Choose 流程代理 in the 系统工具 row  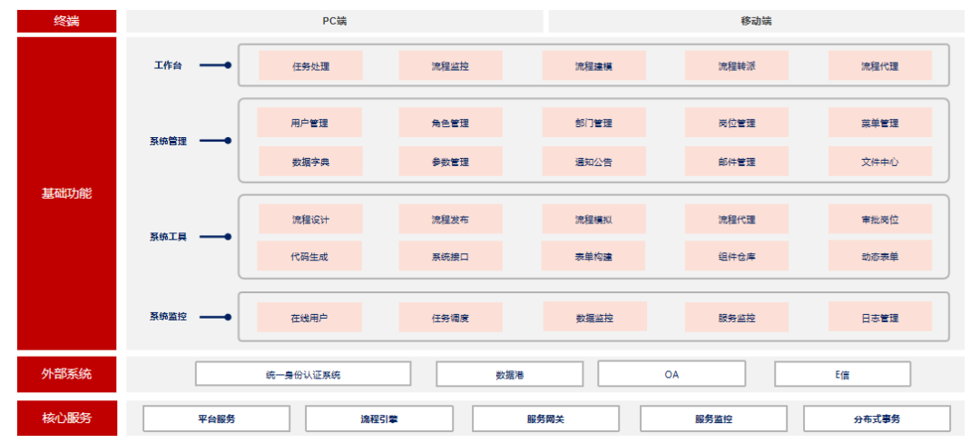point(737,220)
